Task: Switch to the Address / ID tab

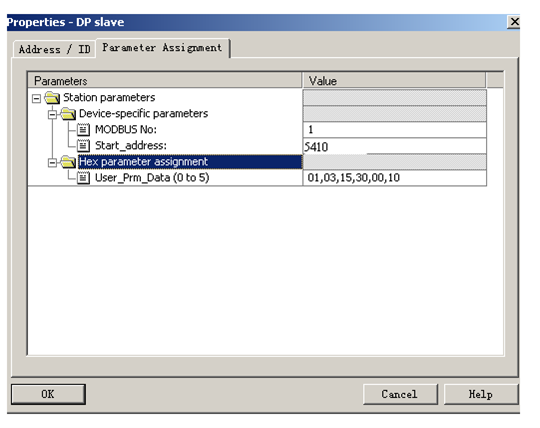Action: 54,50
